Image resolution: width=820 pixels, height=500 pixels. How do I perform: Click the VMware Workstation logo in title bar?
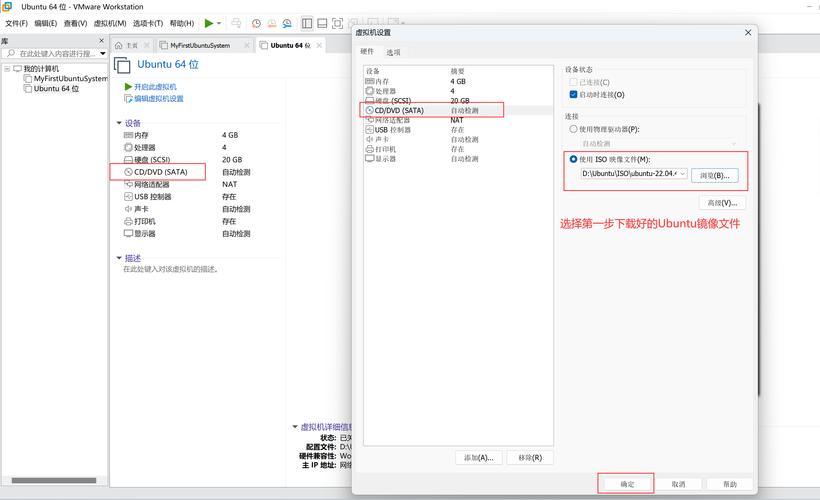7,7
